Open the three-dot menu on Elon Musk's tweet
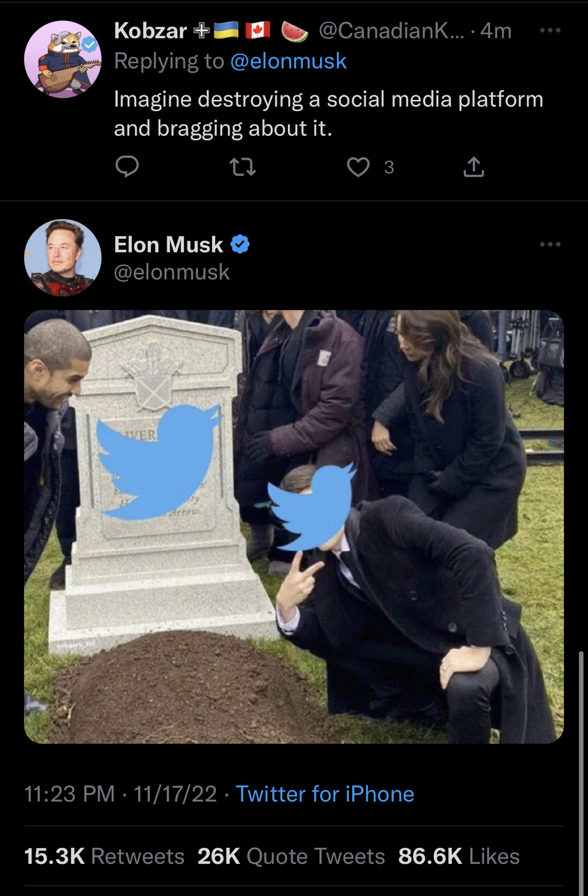 click(550, 244)
